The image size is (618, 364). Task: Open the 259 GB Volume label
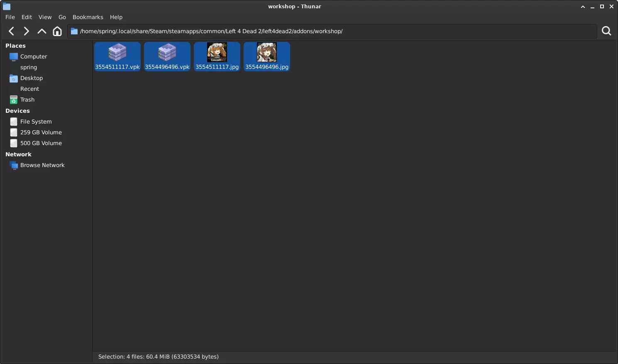tap(41, 132)
